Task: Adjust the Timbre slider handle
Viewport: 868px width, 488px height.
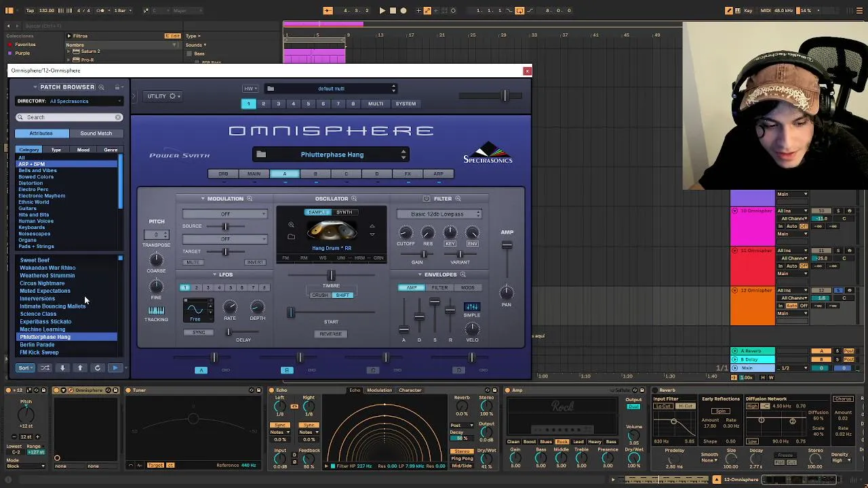Action: [331, 276]
